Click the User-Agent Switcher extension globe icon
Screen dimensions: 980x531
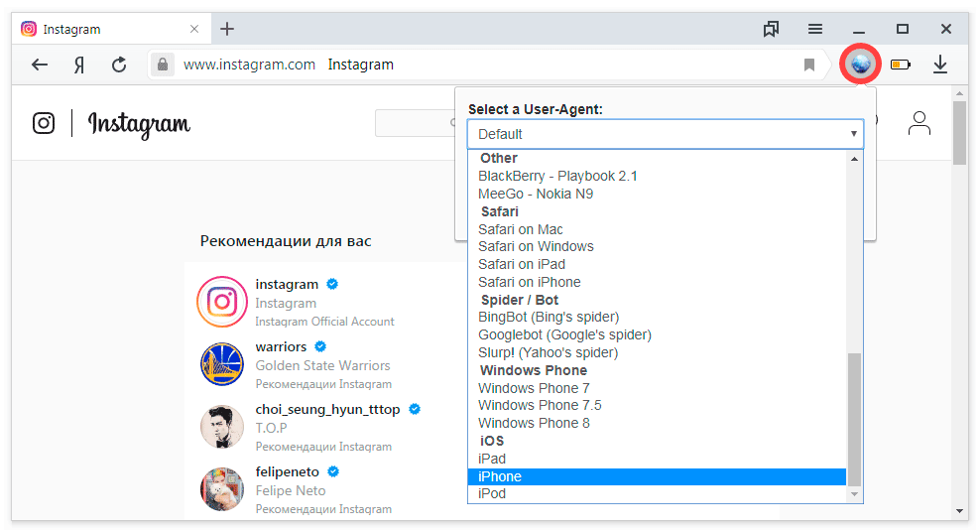[x=860, y=65]
